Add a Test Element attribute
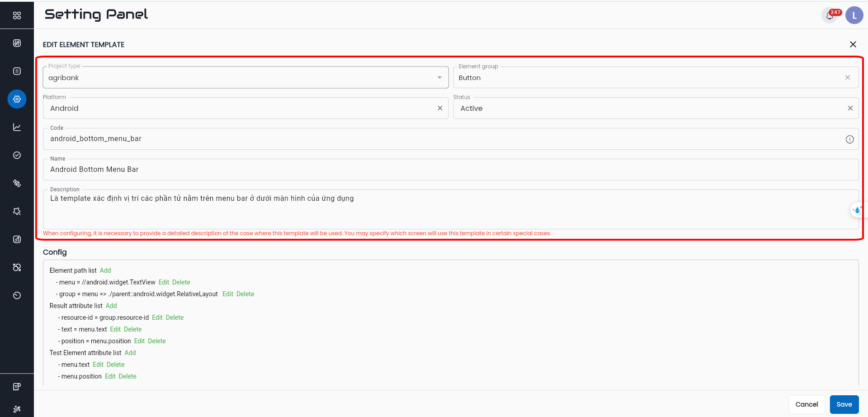This screenshot has width=868, height=417. tap(130, 353)
